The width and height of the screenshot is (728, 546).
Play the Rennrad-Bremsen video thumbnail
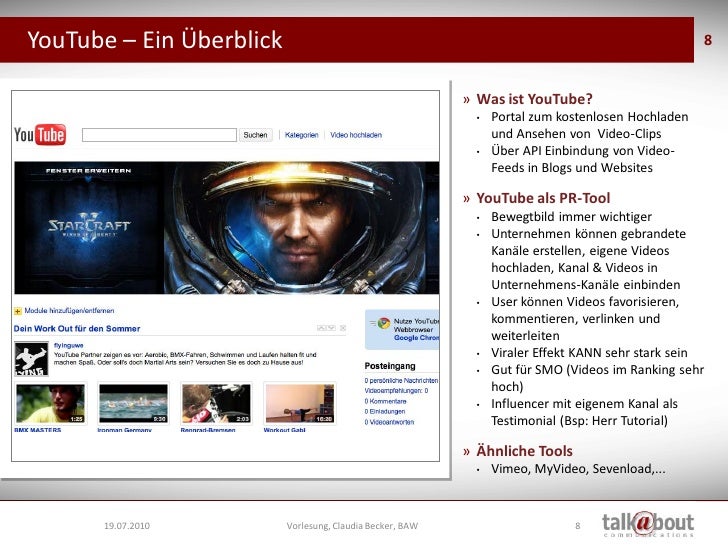coord(216,403)
